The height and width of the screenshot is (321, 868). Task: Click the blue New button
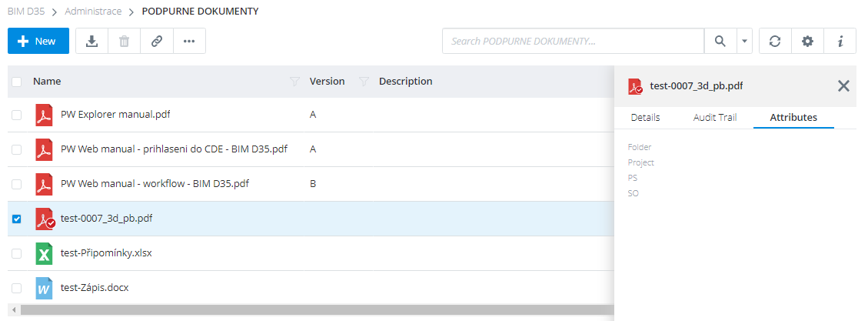pos(38,42)
